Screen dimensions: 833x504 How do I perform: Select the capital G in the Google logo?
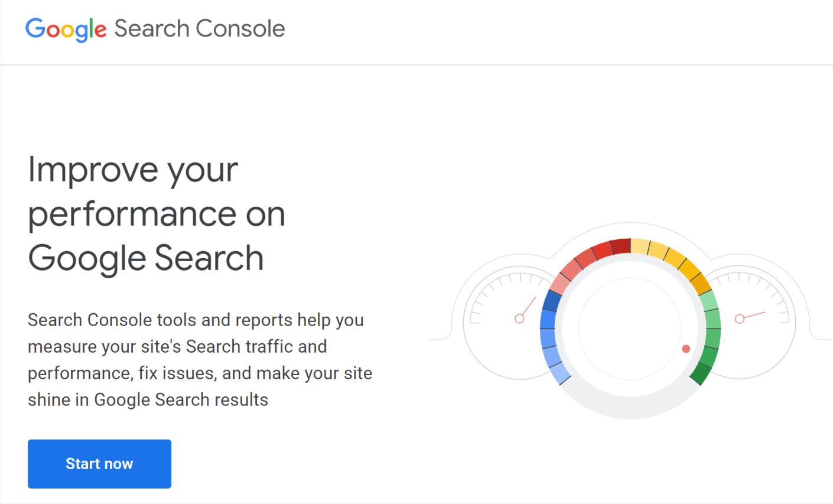tap(35, 28)
